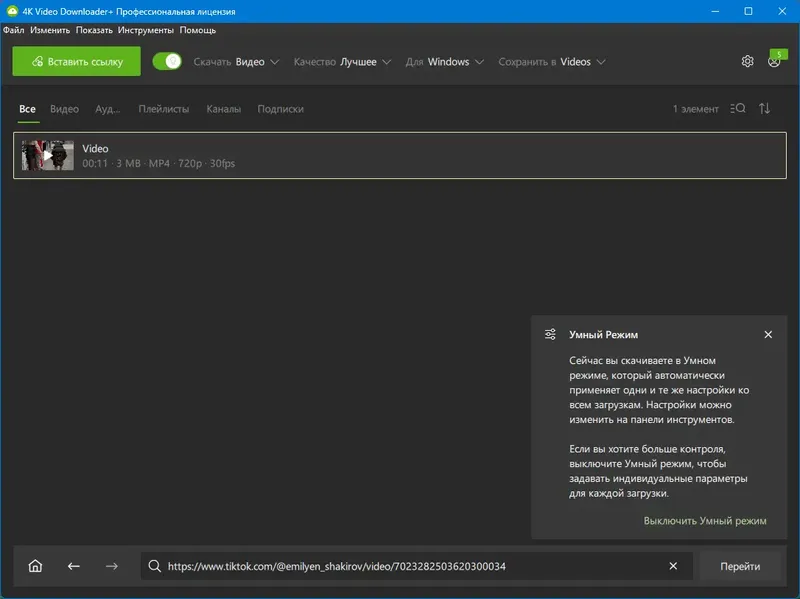Screen dimensions: 800x599
Task: Click the magnifier icon in URL bar
Action: (155, 566)
